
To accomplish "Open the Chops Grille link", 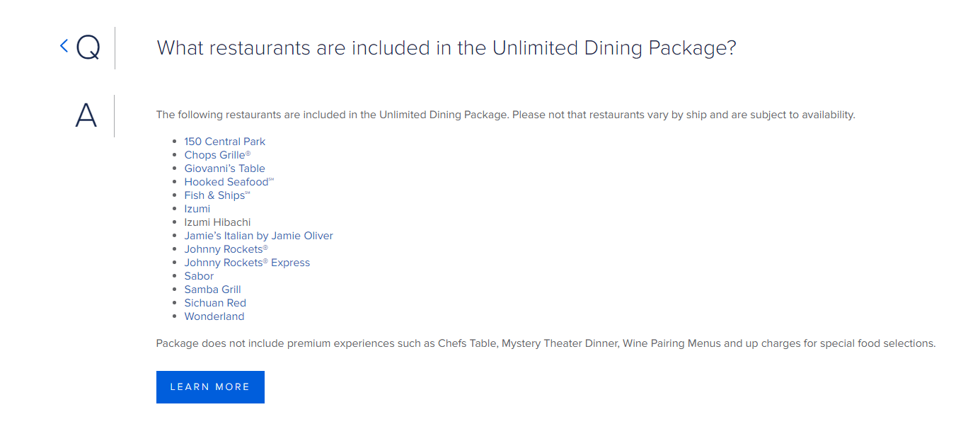I will (217, 155).
